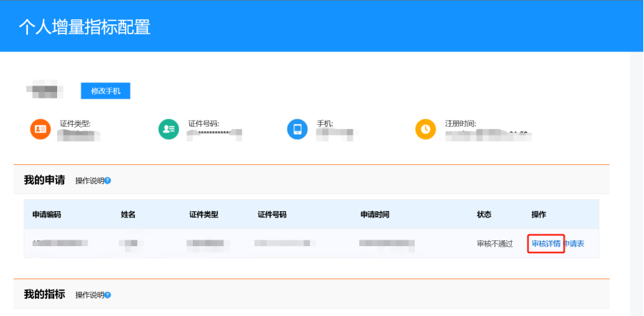Open 操作说明 in the 我的申请 section
644x316 pixels.
click(x=89, y=181)
